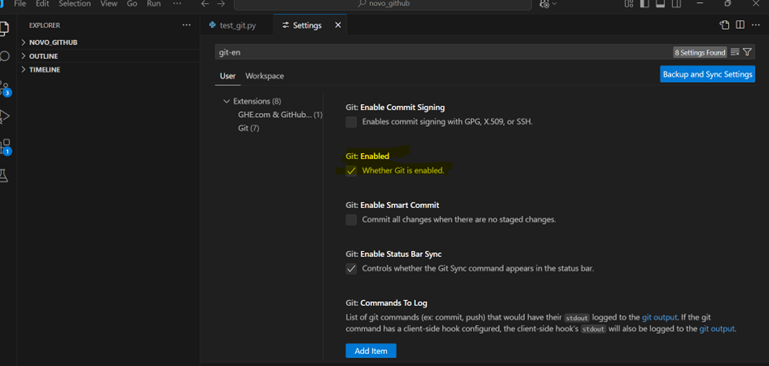Toggle the primary side bar layout icon

[x=645, y=4]
